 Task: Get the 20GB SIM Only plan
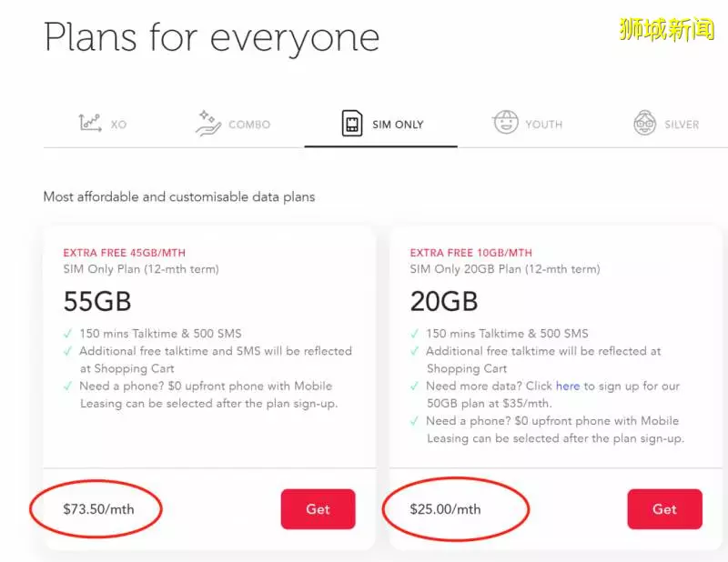(x=664, y=509)
